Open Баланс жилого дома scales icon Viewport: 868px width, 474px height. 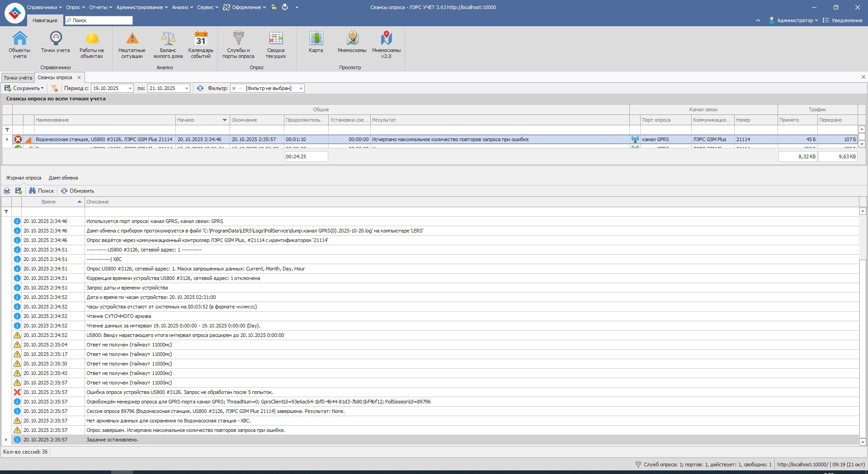point(168,44)
